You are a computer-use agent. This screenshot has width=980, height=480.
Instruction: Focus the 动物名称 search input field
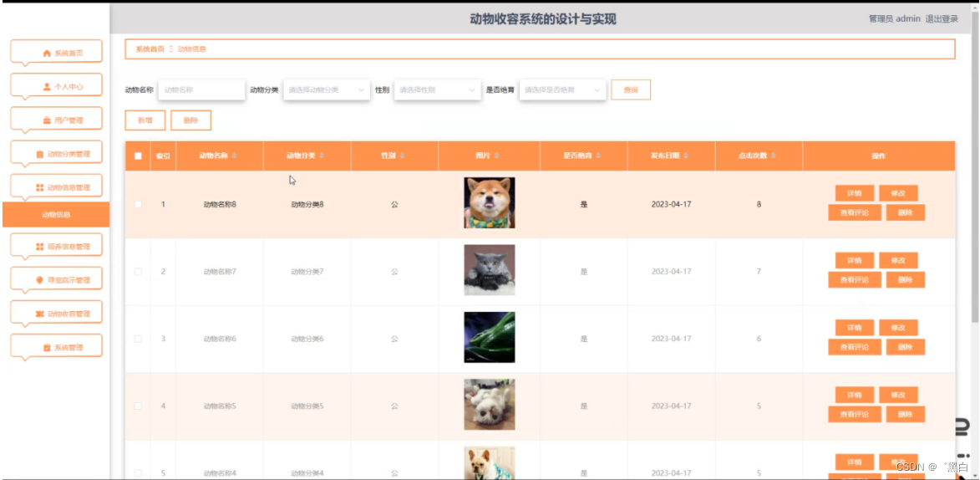pos(201,90)
